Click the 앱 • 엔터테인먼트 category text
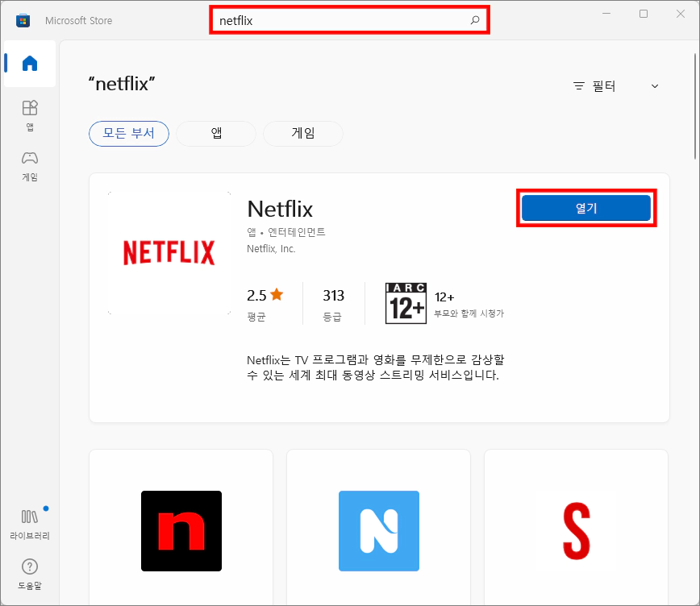This screenshot has height=606, width=700. 286,232
